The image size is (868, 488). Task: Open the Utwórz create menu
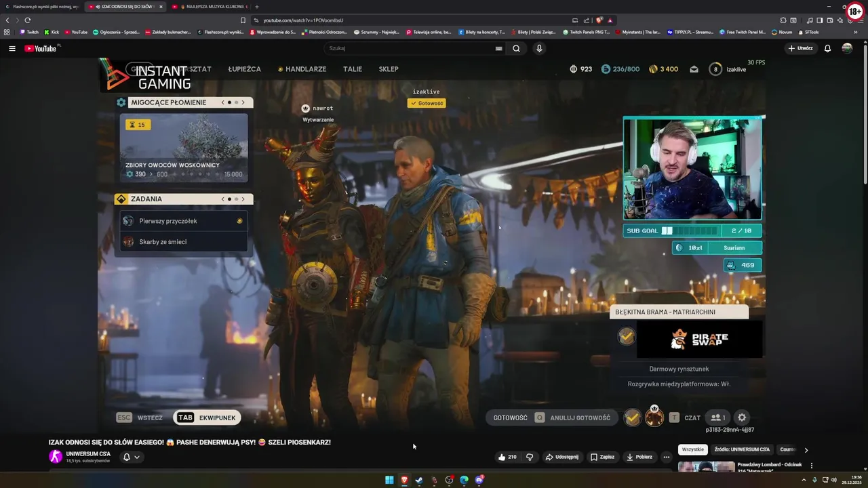pyautogui.click(x=800, y=49)
